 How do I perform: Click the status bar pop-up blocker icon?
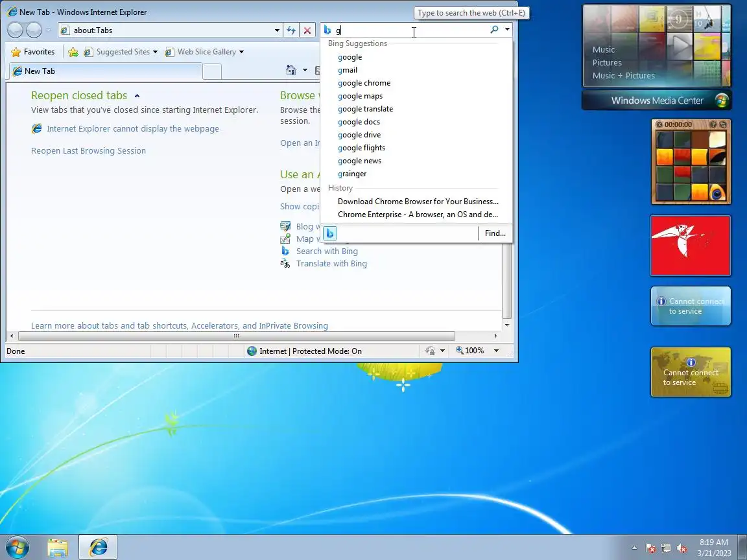pyautogui.click(x=430, y=351)
